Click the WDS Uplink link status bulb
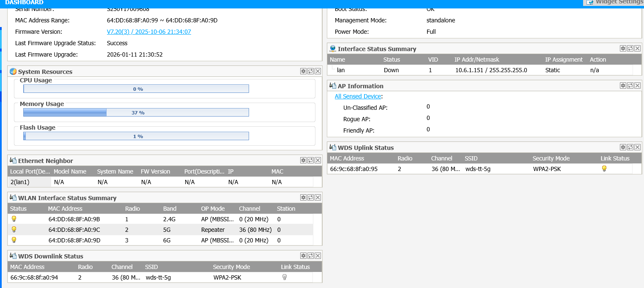Viewport: 644px width, 288px height. pyautogui.click(x=604, y=168)
